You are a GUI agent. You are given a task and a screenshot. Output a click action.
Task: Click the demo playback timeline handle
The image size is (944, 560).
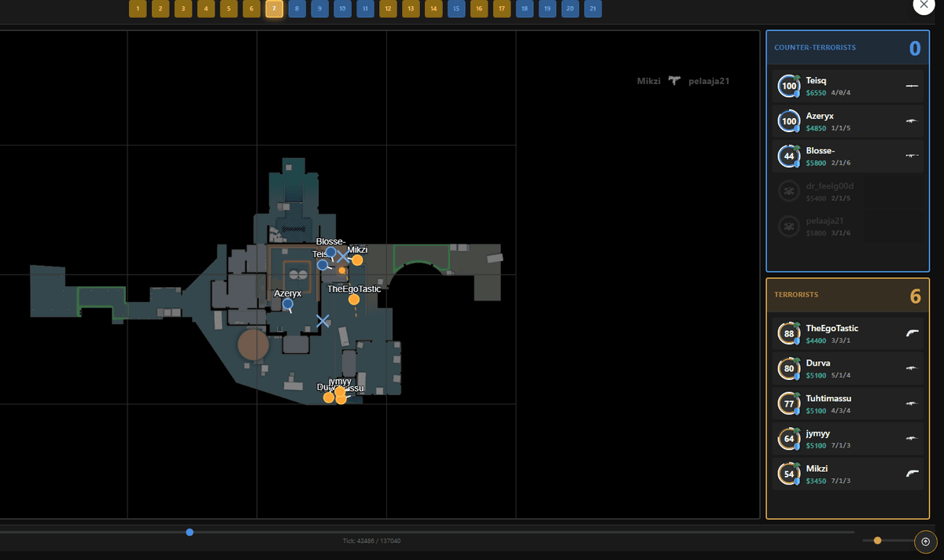[190, 532]
